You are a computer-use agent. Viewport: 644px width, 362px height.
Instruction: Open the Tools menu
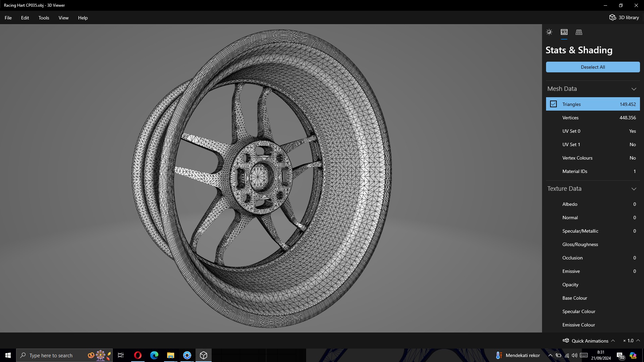(x=44, y=18)
